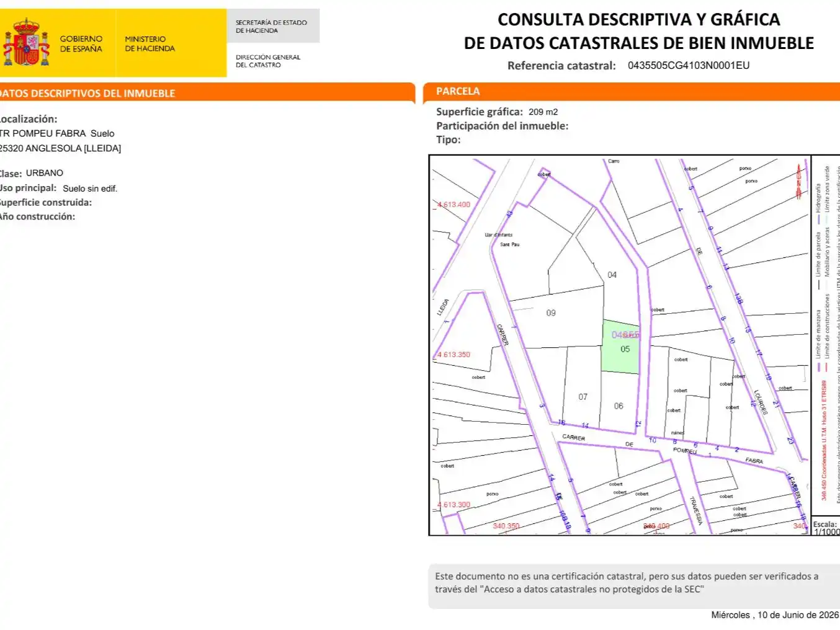Click the Límite de manzana legend entry
This screenshot has width=840, height=630.
[x=818, y=340]
